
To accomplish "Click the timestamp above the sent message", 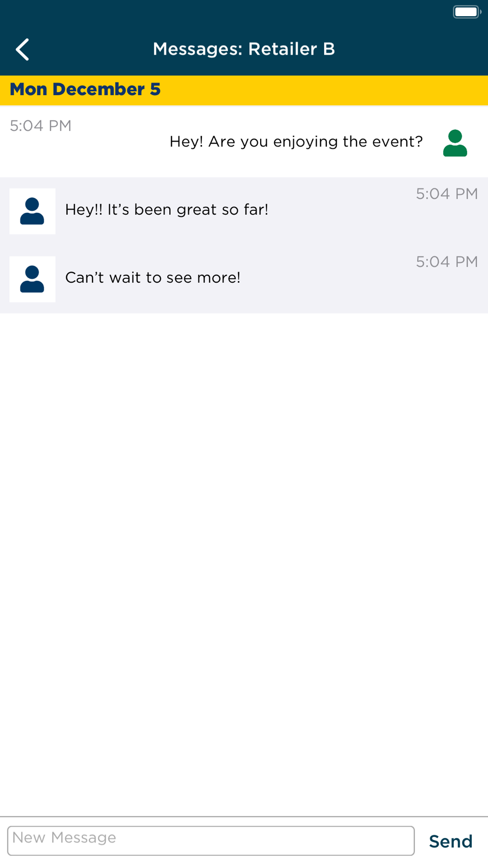I will (x=41, y=126).
